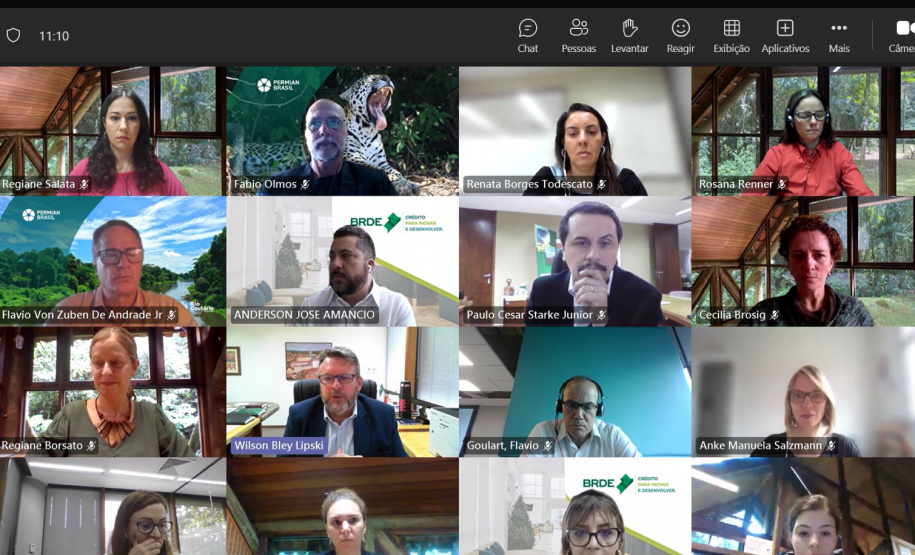Click the shield meeting security icon

click(x=13, y=36)
